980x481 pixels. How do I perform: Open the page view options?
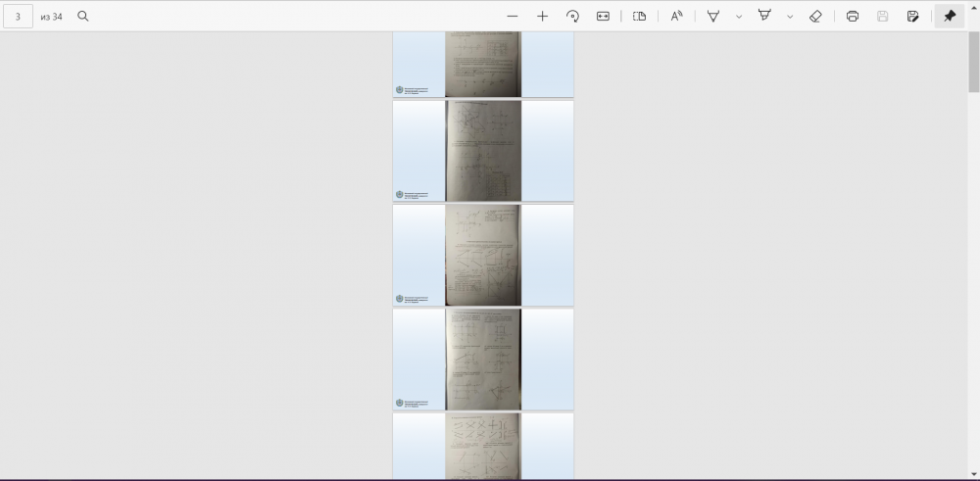pos(639,16)
